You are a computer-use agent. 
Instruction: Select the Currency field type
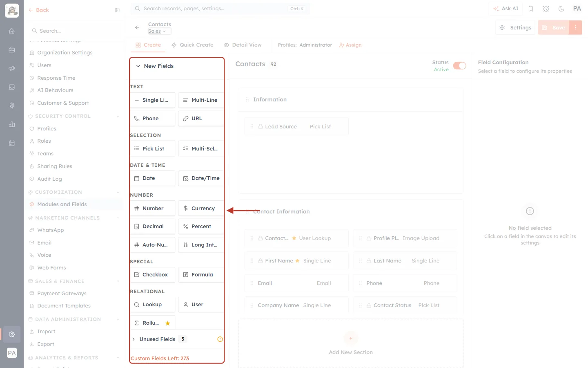pyautogui.click(x=200, y=208)
